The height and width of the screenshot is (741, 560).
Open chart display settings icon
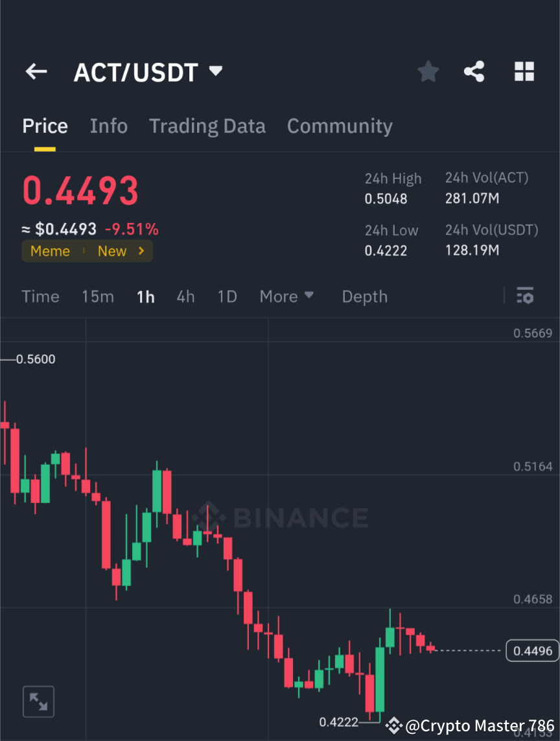coord(525,296)
